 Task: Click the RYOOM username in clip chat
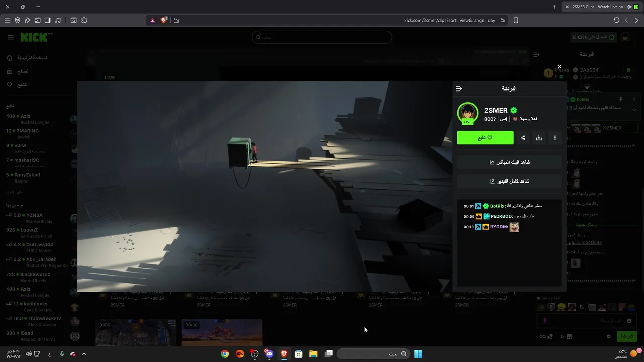click(x=499, y=227)
